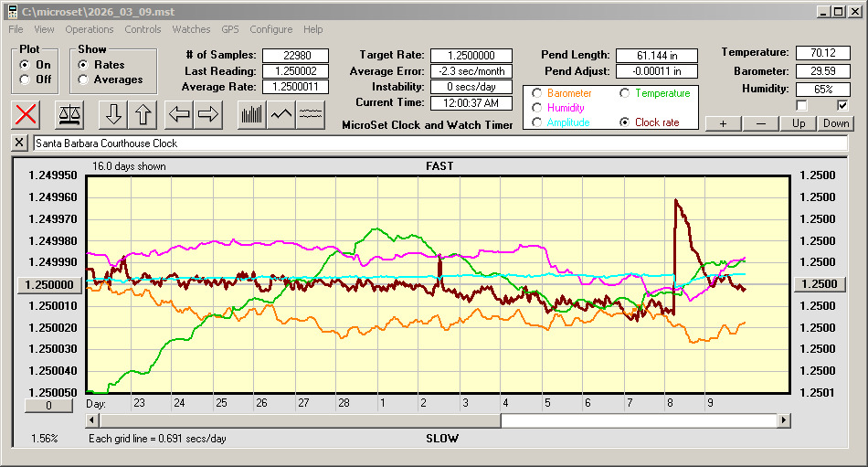The image size is (868, 467).
Task: Uncheck the checked box under Humidity
Action: pyautogui.click(x=842, y=105)
